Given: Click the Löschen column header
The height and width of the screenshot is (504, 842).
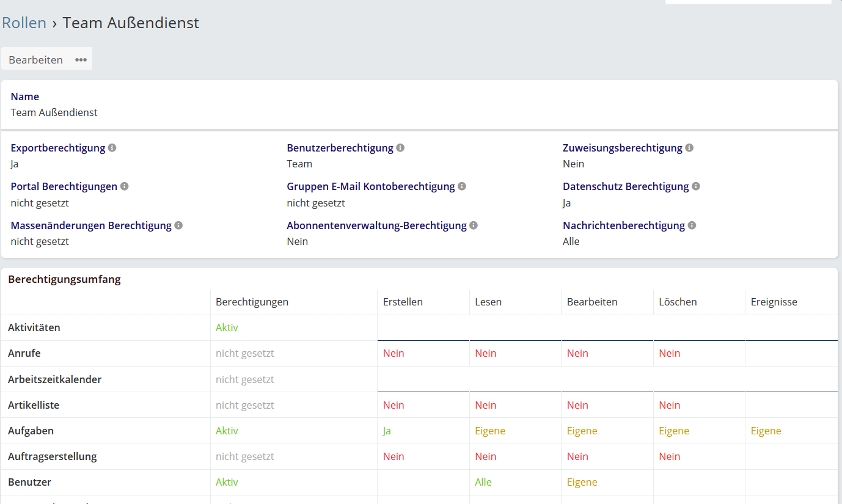Looking at the screenshot, I should pyautogui.click(x=678, y=302).
